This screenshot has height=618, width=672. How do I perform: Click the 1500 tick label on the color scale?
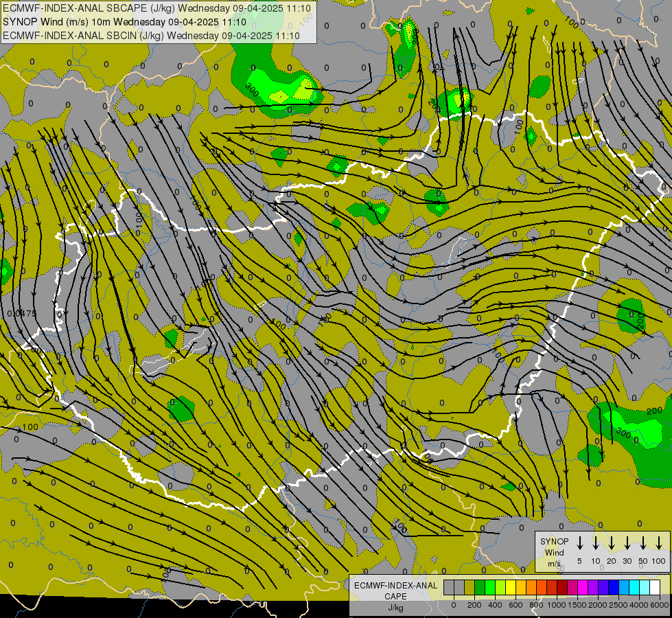tap(577, 605)
